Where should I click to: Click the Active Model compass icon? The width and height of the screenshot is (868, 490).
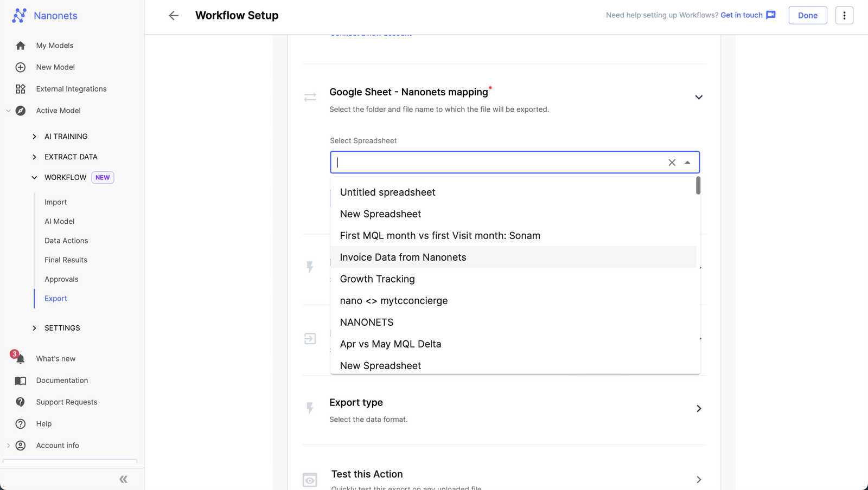click(21, 111)
